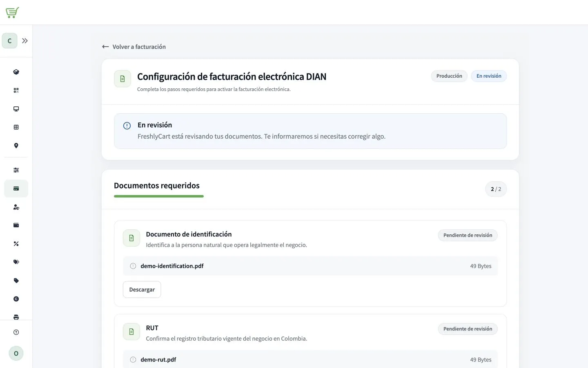Image resolution: width=588 pixels, height=368 pixels.
Task: Select the demo-identification.pdf file row
Action: click(310, 266)
